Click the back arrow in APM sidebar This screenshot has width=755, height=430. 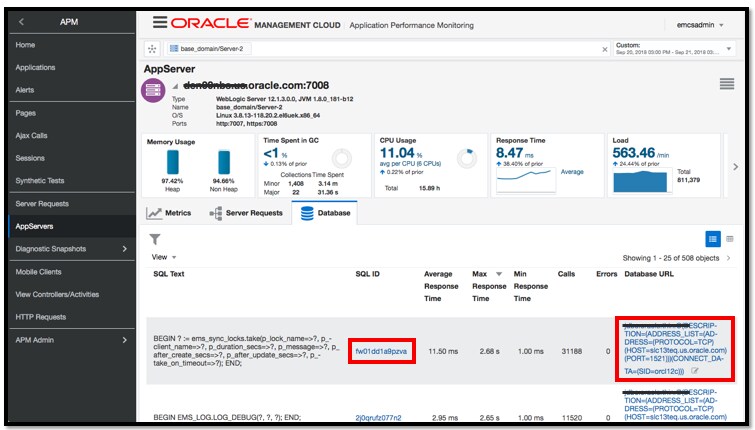(x=21, y=22)
